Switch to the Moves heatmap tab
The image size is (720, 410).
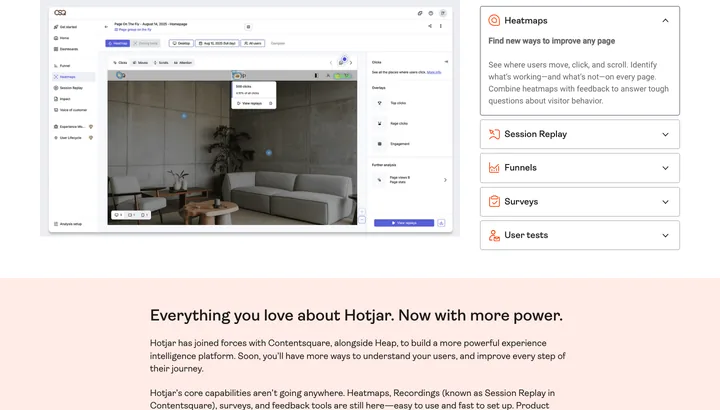pos(141,62)
